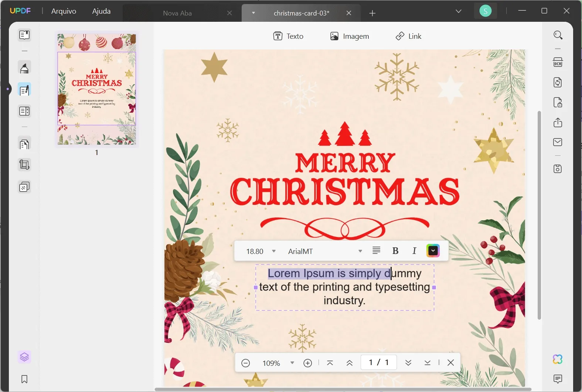Select page 1 thumbnail in sidebar

[97, 89]
